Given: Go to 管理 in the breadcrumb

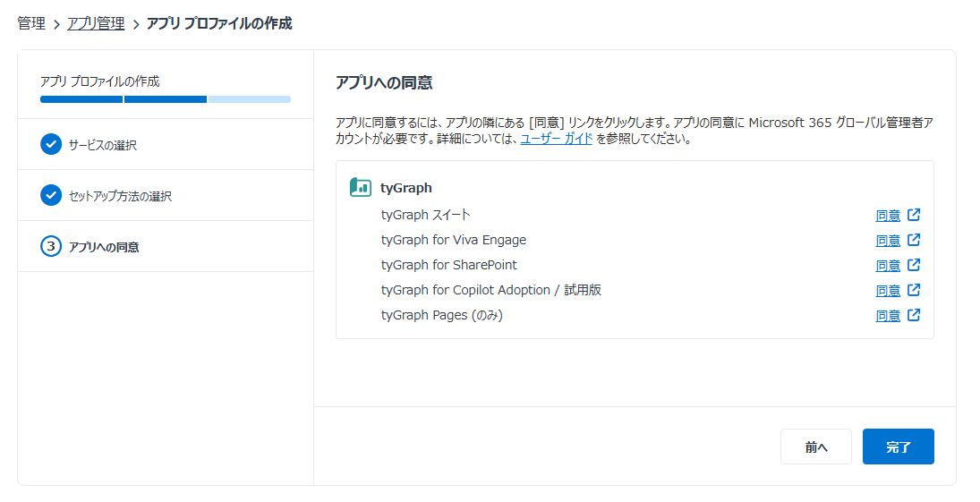Looking at the screenshot, I should coord(31,24).
